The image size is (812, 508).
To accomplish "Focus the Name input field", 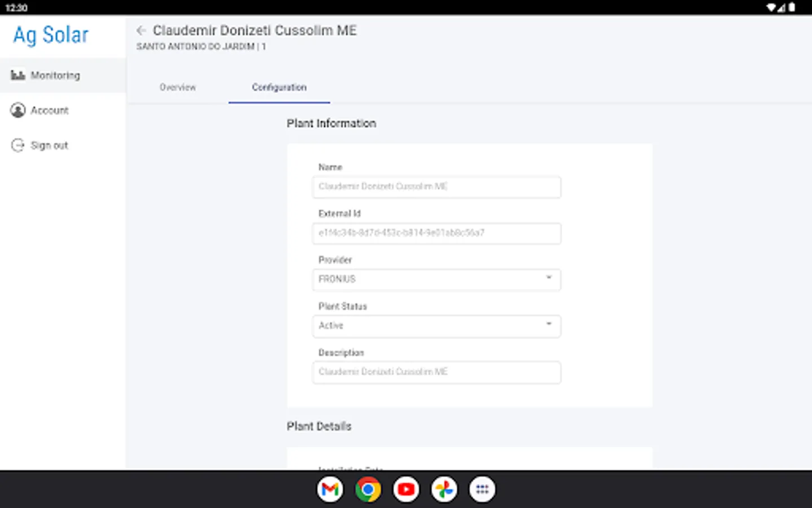I will click(436, 187).
